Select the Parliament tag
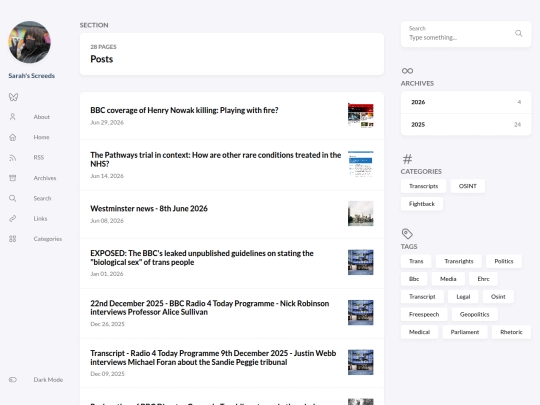The image size is (540, 405). tap(465, 332)
